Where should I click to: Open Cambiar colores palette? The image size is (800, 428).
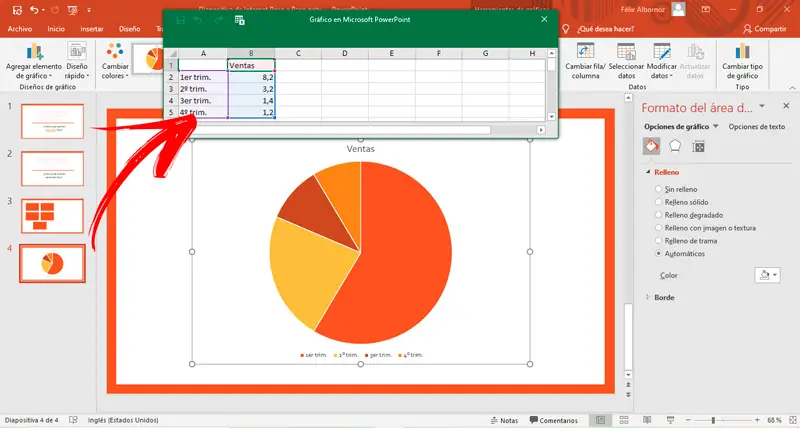pyautogui.click(x=115, y=61)
